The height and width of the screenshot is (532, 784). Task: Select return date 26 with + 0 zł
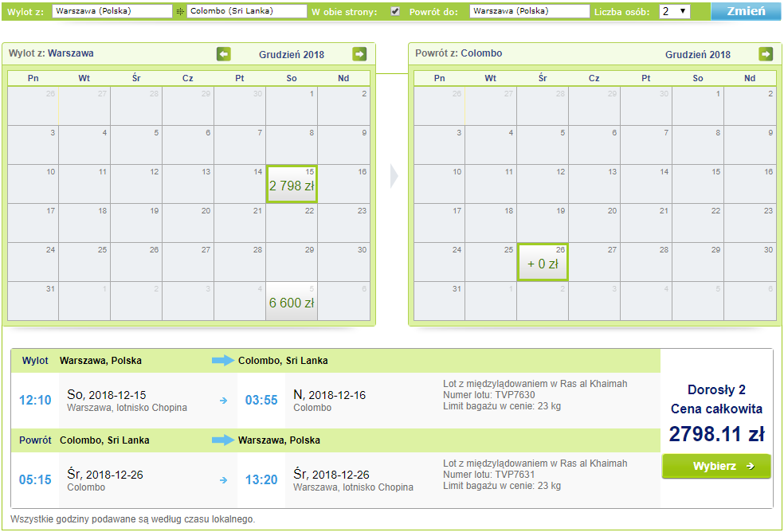click(543, 262)
